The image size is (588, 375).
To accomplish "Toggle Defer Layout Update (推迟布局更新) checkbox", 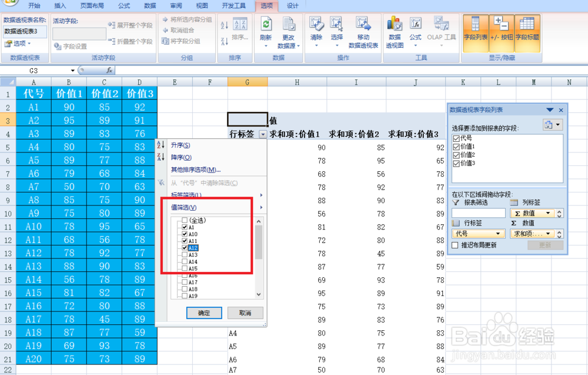I will pyautogui.click(x=455, y=245).
